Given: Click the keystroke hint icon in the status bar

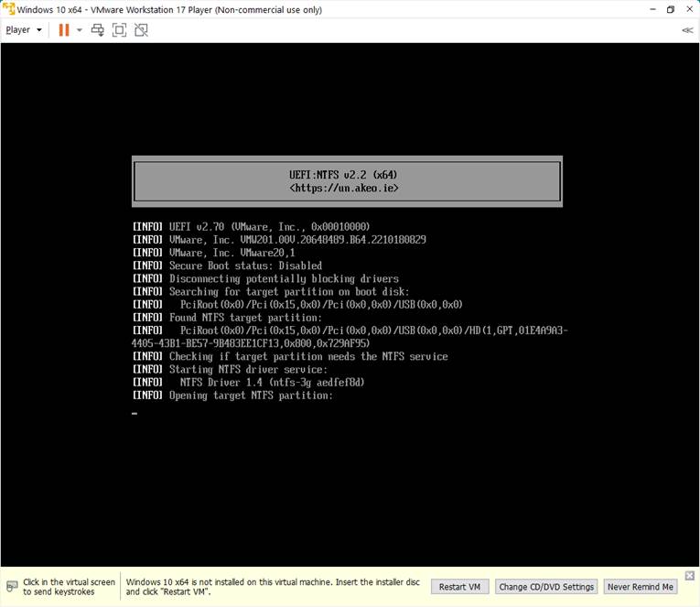Looking at the screenshot, I should pyautogui.click(x=12, y=586).
